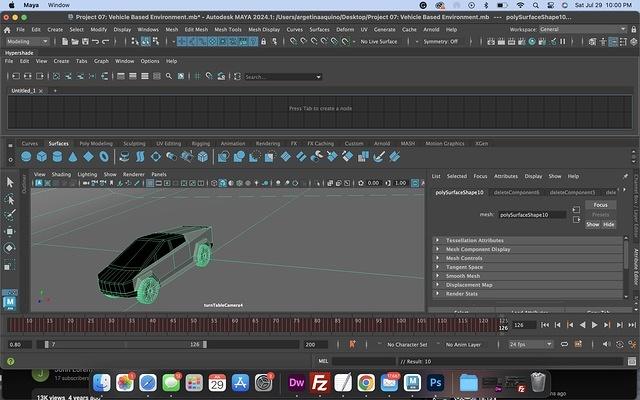Click the Open Scene folder icon
Image resolution: width=640 pixels, height=400 pixels.
[75, 41]
